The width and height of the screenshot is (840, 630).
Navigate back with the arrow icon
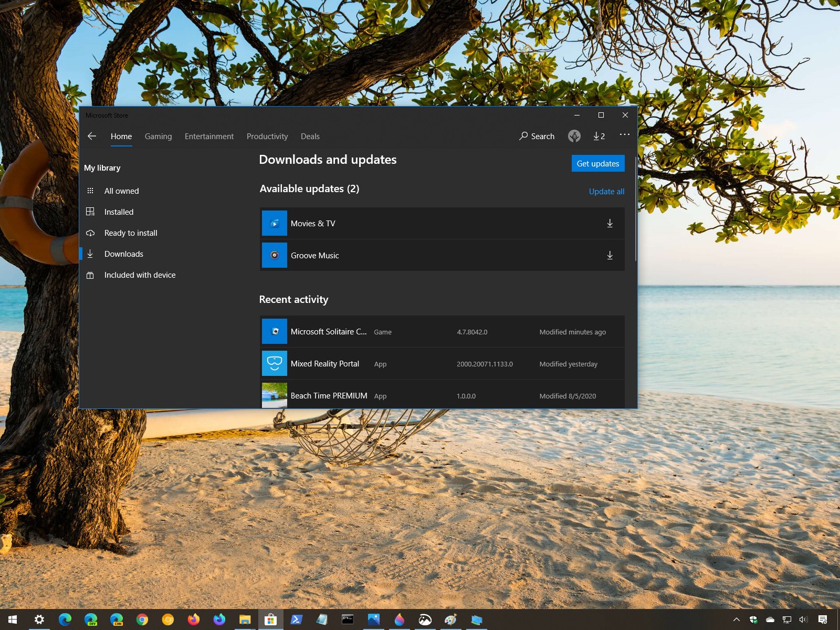tap(92, 136)
